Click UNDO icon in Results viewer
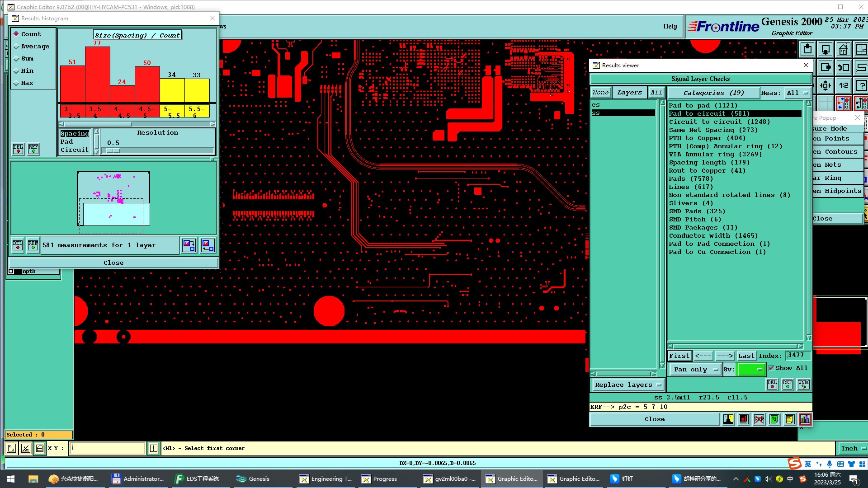Image resolution: width=868 pixels, height=488 pixels. point(803,385)
